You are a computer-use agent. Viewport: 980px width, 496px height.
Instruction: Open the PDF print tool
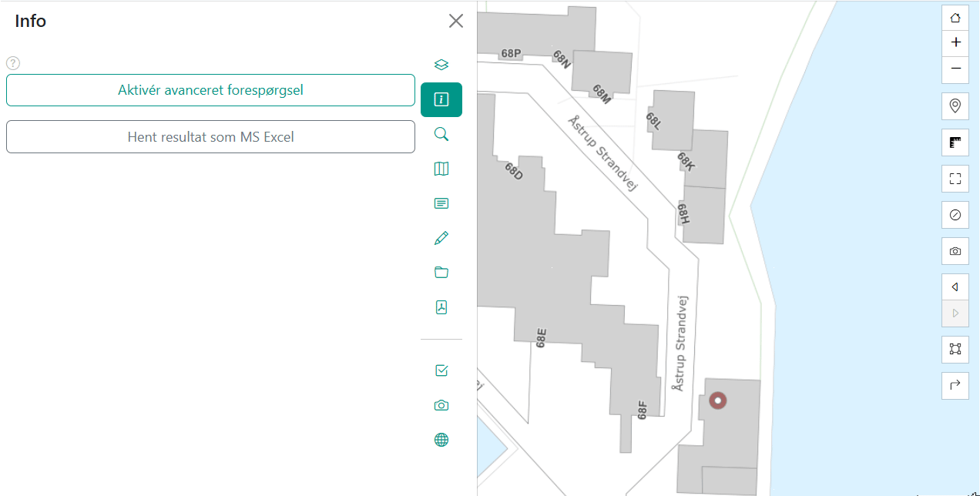pos(441,307)
